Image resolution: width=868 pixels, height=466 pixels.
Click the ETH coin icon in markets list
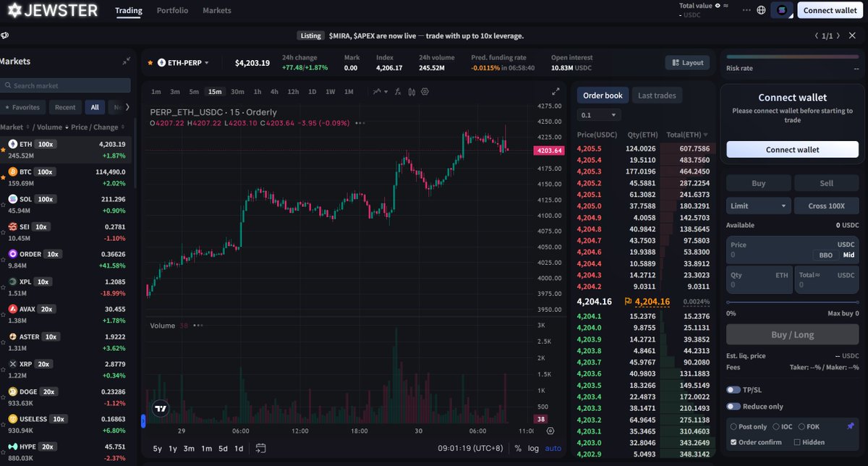point(13,144)
